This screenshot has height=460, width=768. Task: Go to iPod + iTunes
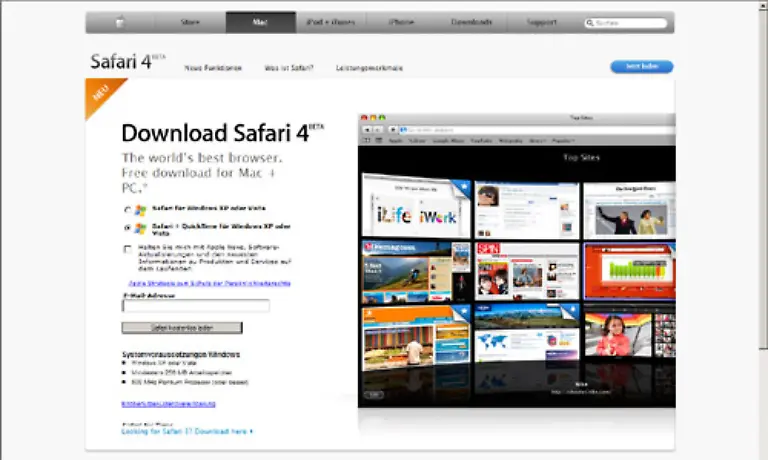(331, 22)
